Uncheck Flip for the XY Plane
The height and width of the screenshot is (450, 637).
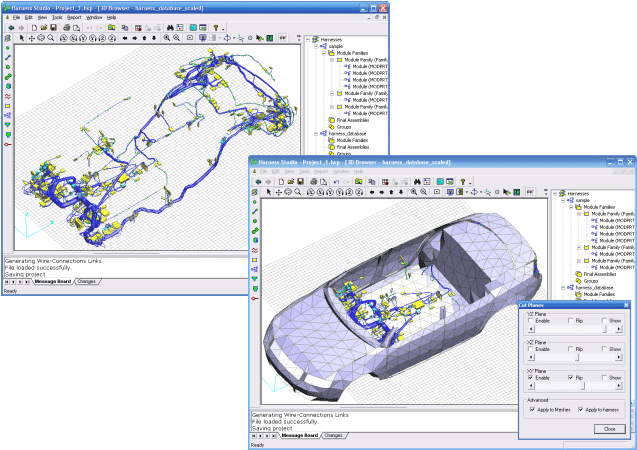pos(571,377)
